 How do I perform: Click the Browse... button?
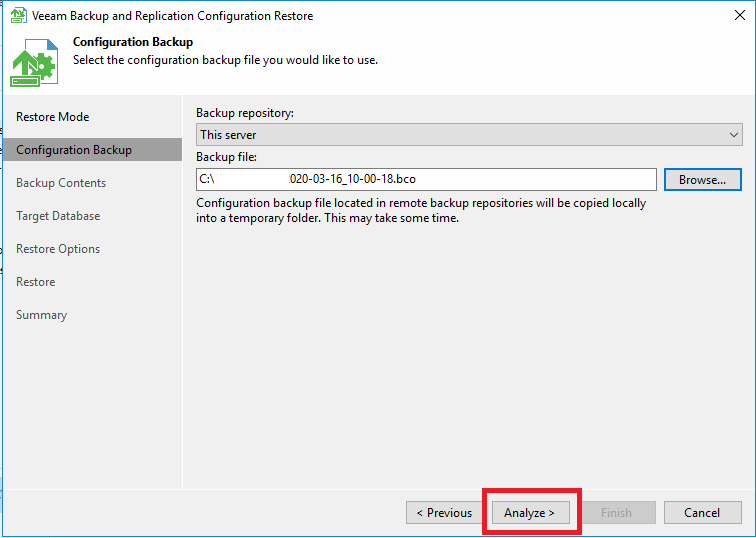coord(702,179)
